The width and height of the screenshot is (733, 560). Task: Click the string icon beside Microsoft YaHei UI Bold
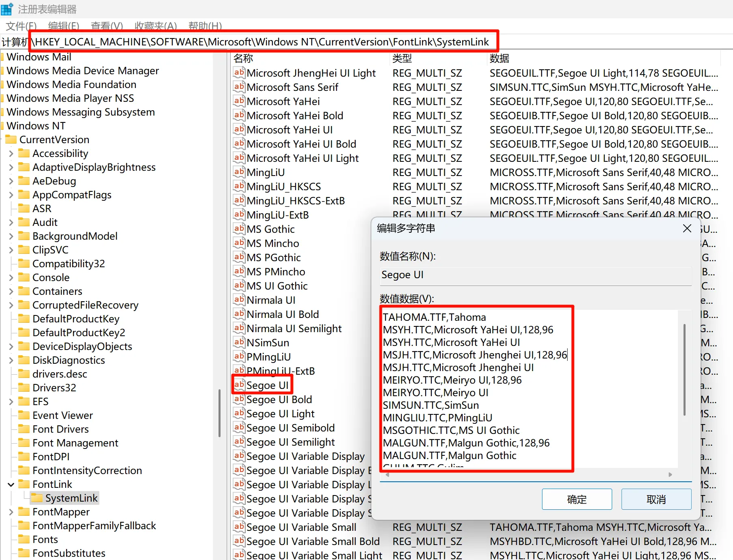coord(239,144)
